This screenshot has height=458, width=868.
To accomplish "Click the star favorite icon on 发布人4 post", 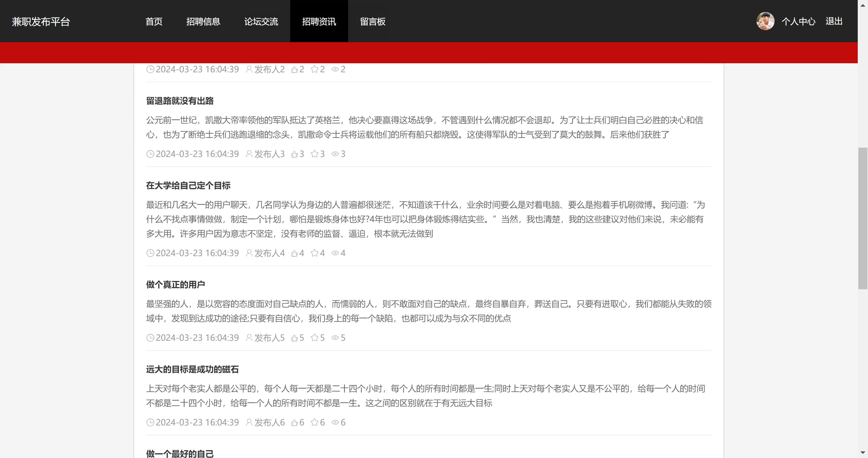I will click(314, 253).
